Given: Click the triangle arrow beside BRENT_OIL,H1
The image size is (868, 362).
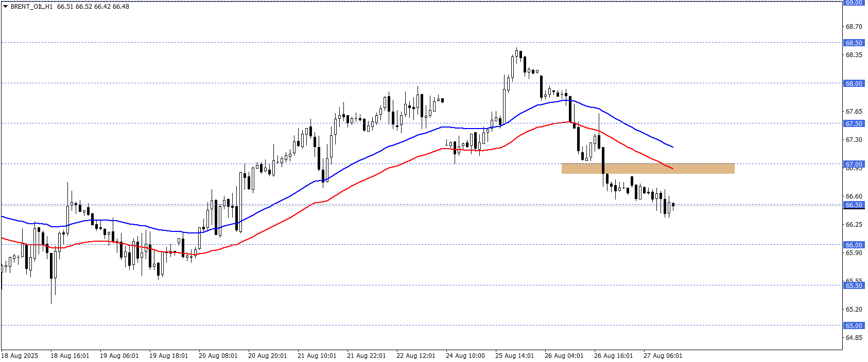Looking at the screenshot, I should click(6, 7).
